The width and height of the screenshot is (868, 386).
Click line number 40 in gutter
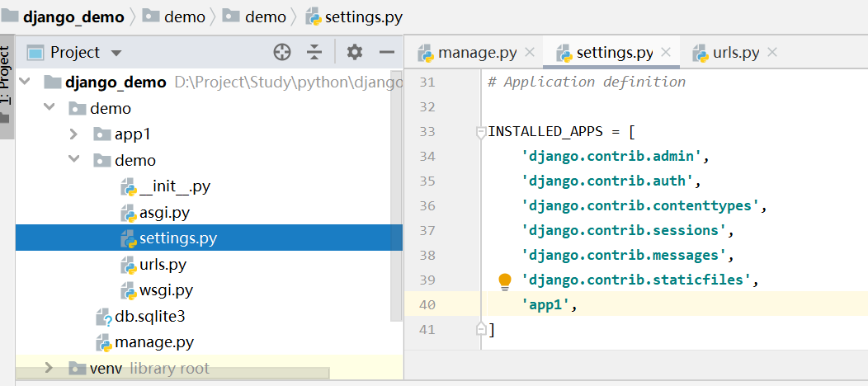coord(427,304)
